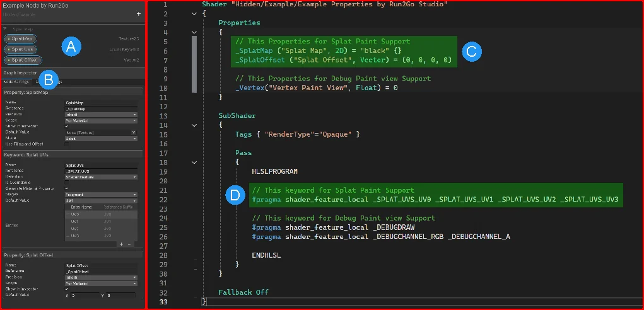Image resolution: width=644 pixels, height=310 pixels.
Task: Click Fallback Off on line 32
Action: coord(243,292)
